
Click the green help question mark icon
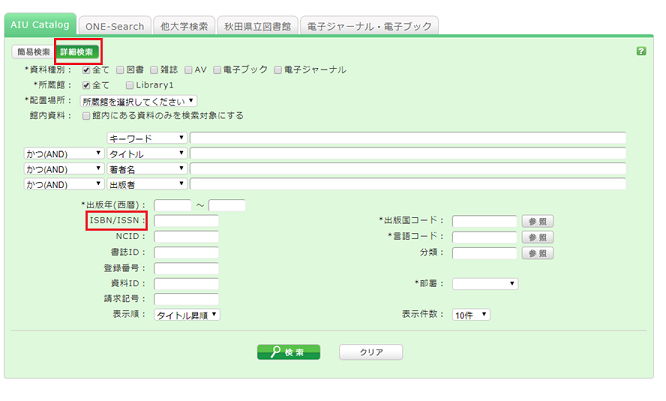[641, 50]
